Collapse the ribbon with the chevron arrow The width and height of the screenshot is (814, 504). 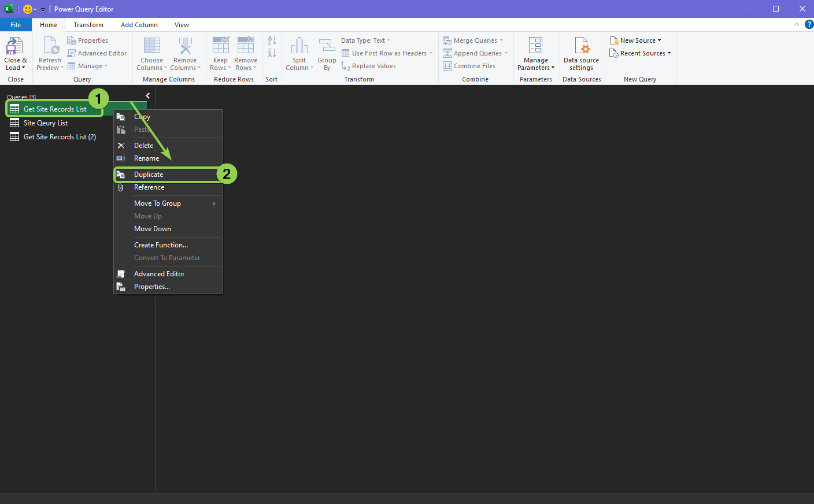[797, 24]
